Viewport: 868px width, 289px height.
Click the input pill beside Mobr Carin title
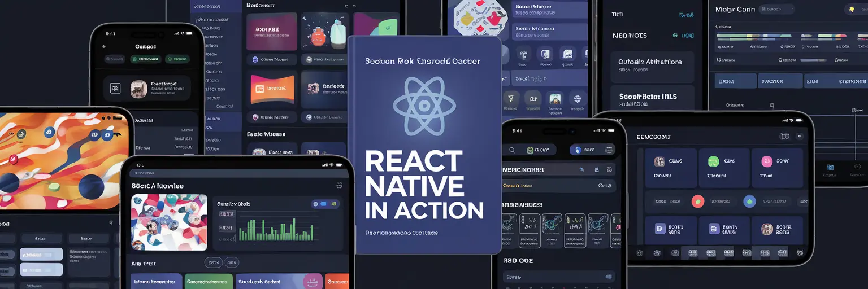[x=778, y=9]
